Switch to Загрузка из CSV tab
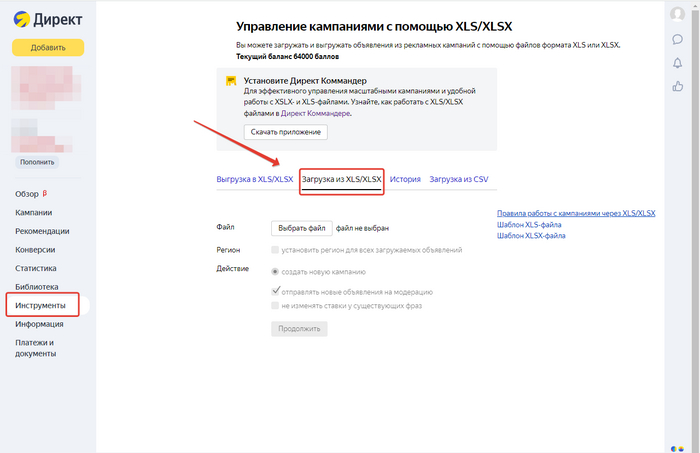700x453 pixels. click(459, 179)
